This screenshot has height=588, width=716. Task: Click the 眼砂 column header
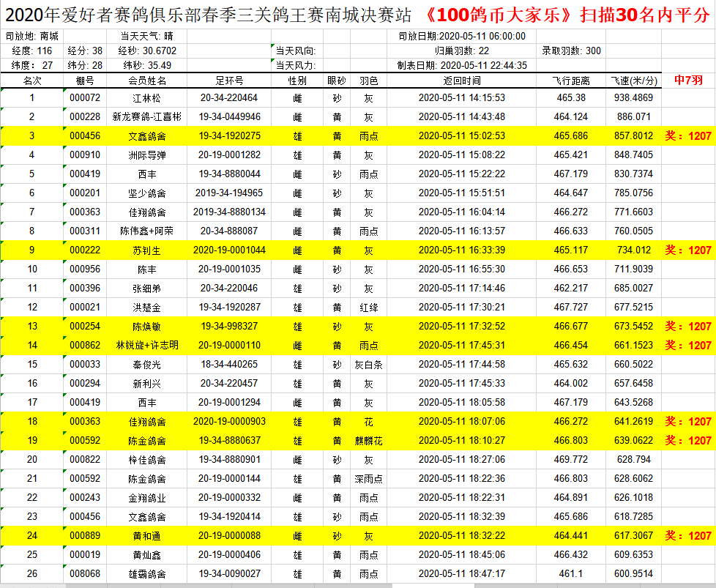tap(337, 81)
